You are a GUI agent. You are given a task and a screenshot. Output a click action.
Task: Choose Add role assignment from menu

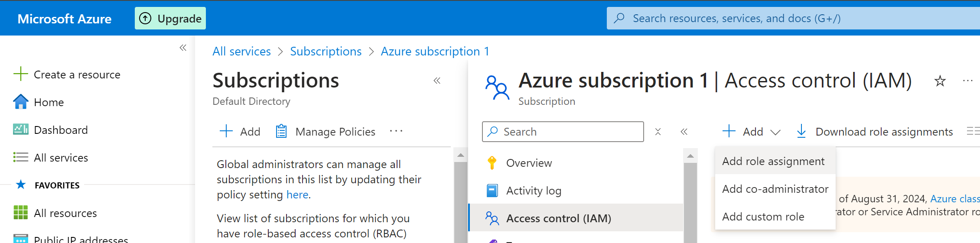click(x=773, y=161)
